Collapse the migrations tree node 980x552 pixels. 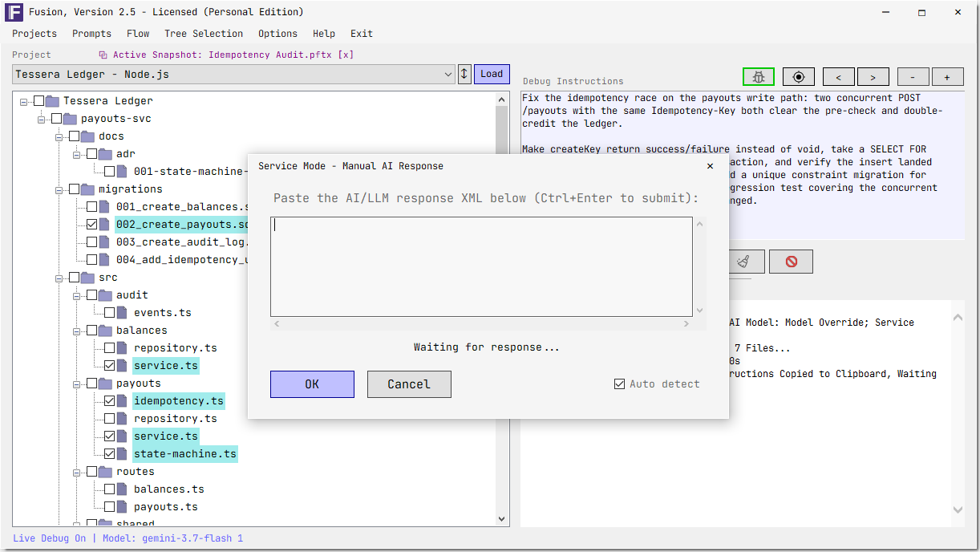pos(59,189)
